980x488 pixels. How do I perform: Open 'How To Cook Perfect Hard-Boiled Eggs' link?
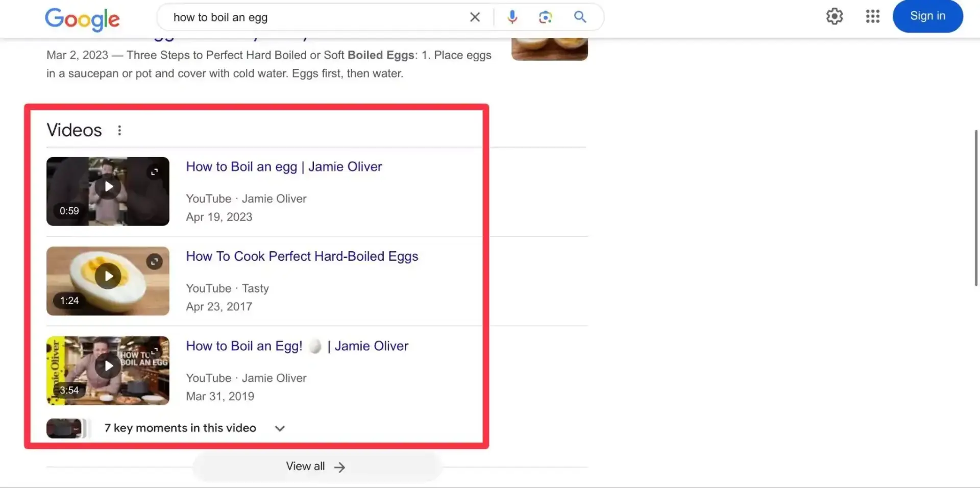tap(302, 257)
